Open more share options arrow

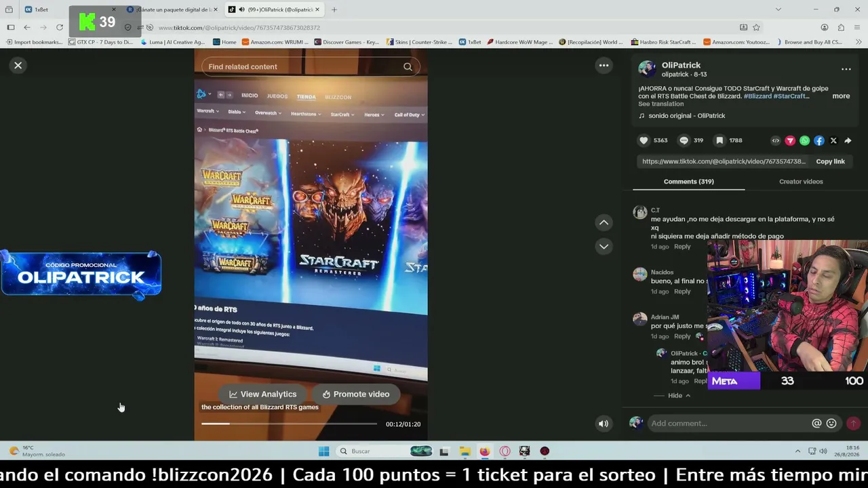click(x=848, y=140)
